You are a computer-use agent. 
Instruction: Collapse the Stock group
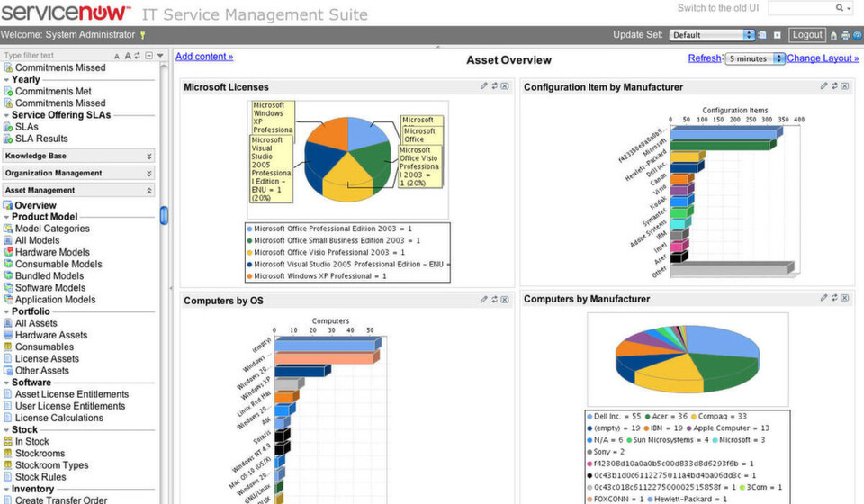(x=6, y=430)
